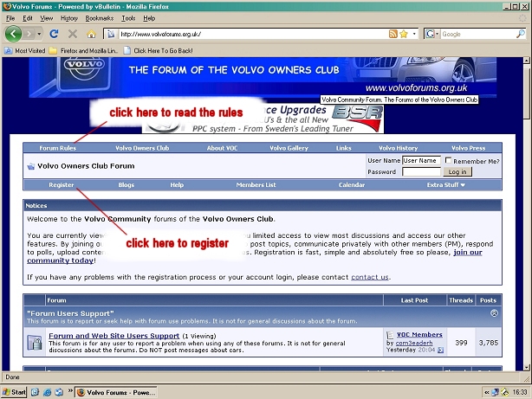Viewport: 532px width, 399px height.
Task: Click the green Back navigation arrow
Action: point(13,34)
